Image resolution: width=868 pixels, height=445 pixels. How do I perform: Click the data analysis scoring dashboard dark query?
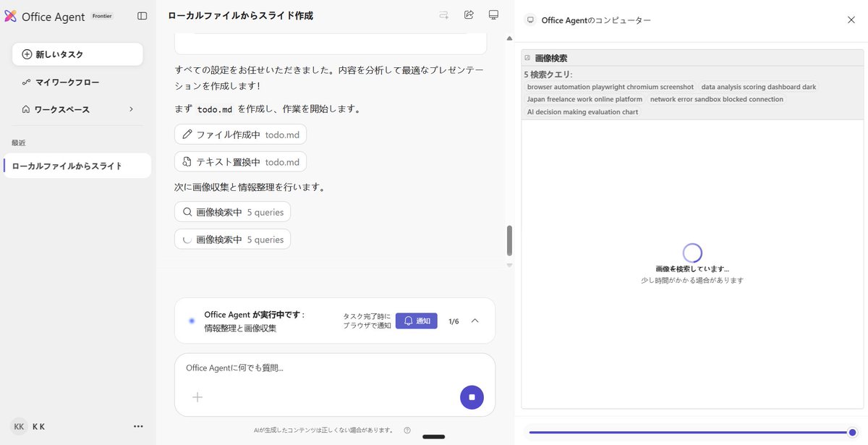759,87
